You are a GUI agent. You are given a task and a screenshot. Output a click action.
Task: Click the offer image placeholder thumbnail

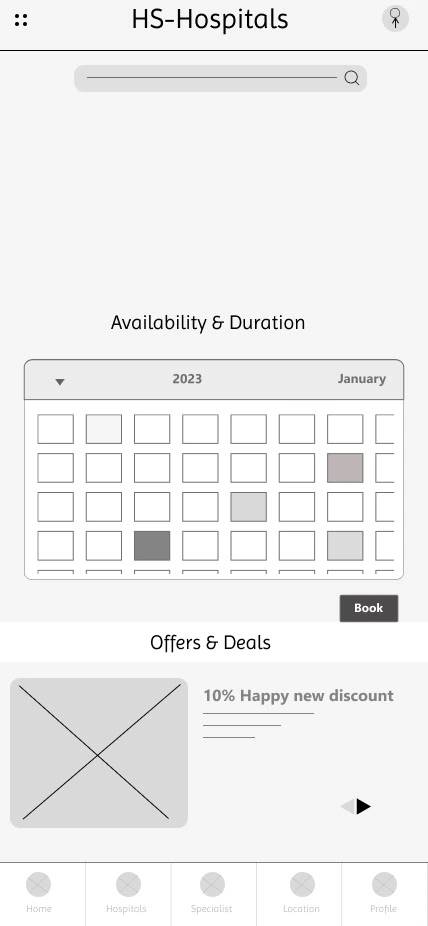pyautogui.click(x=99, y=753)
